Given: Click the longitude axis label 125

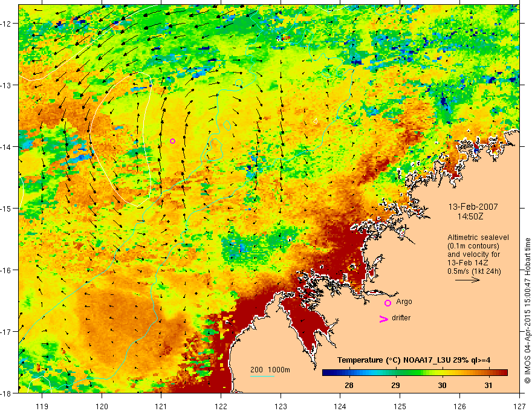Looking at the screenshot, I should coord(400,406).
